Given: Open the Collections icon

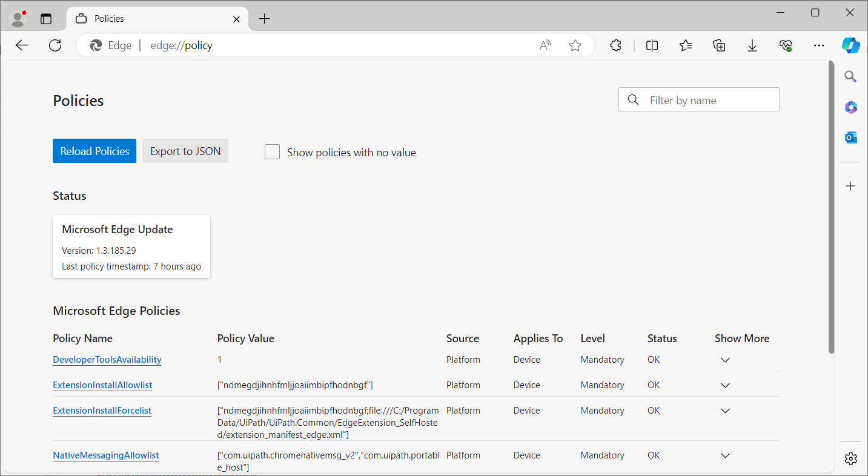Looking at the screenshot, I should (x=719, y=45).
